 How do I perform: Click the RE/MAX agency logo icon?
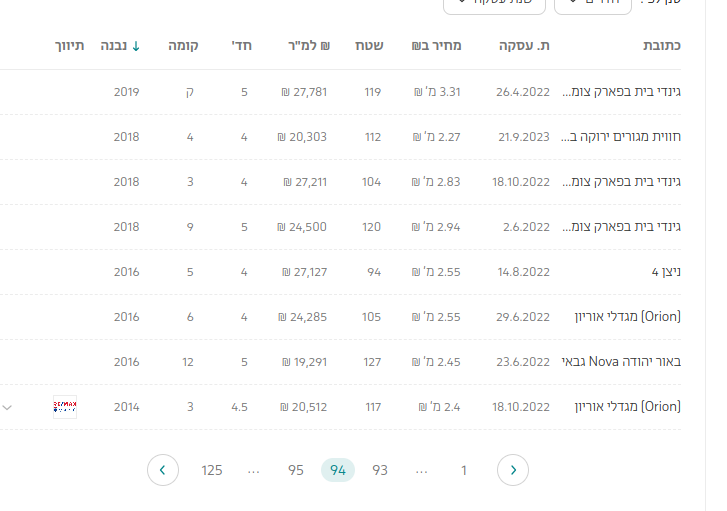(x=65, y=407)
